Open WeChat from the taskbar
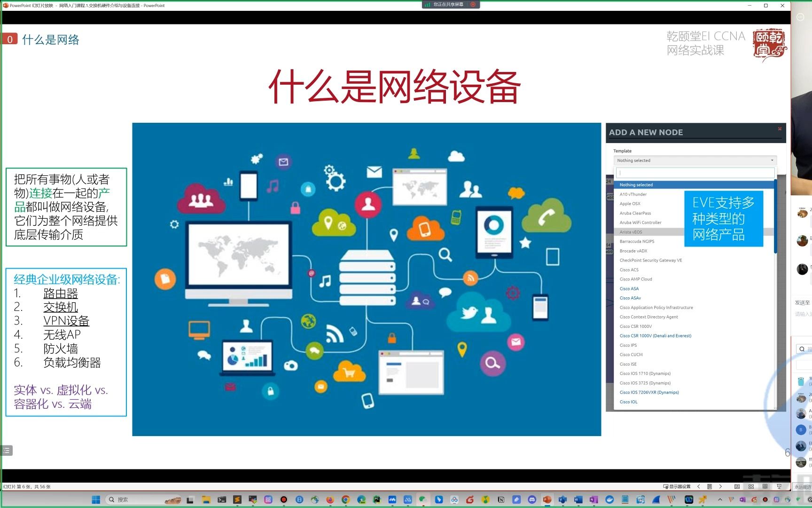The height and width of the screenshot is (508, 812). pos(423,500)
